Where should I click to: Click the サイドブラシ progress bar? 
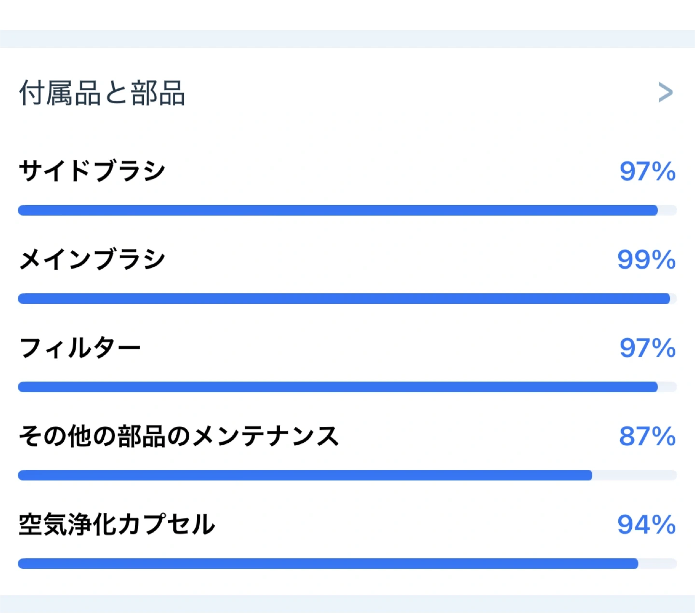pos(338,210)
